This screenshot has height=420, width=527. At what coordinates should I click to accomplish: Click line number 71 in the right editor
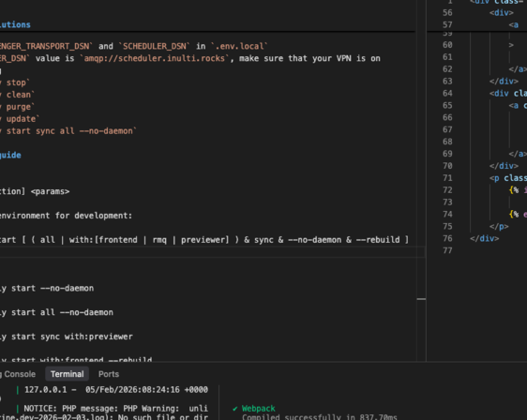[447, 178]
